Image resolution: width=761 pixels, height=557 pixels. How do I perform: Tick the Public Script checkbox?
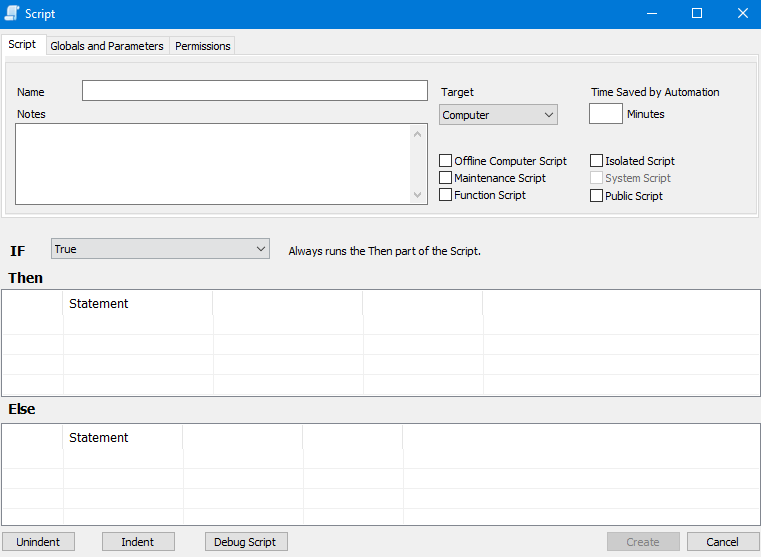[597, 196]
